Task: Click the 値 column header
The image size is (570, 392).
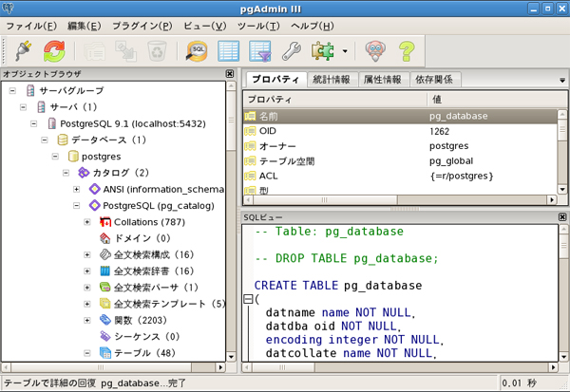Action: 496,99
